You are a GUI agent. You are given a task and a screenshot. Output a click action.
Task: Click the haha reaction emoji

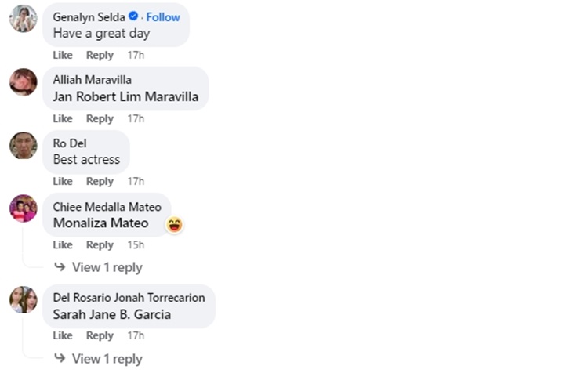(174, 225)
